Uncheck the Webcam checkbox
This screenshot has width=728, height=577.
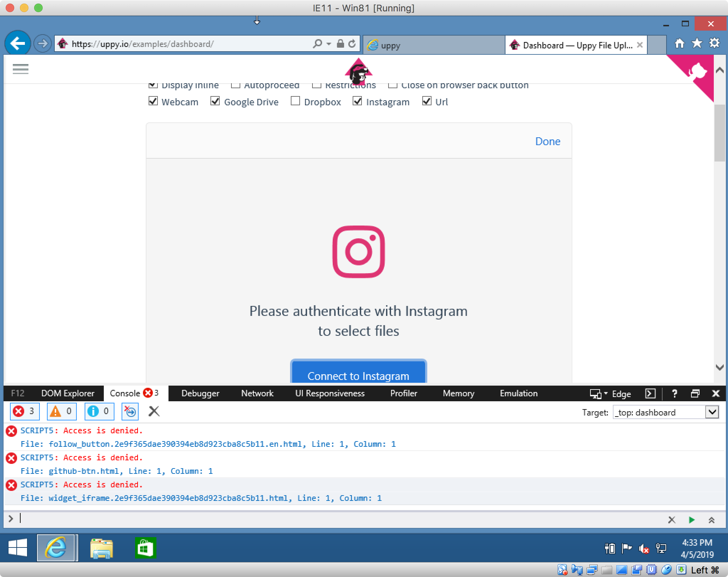[153, 101]
